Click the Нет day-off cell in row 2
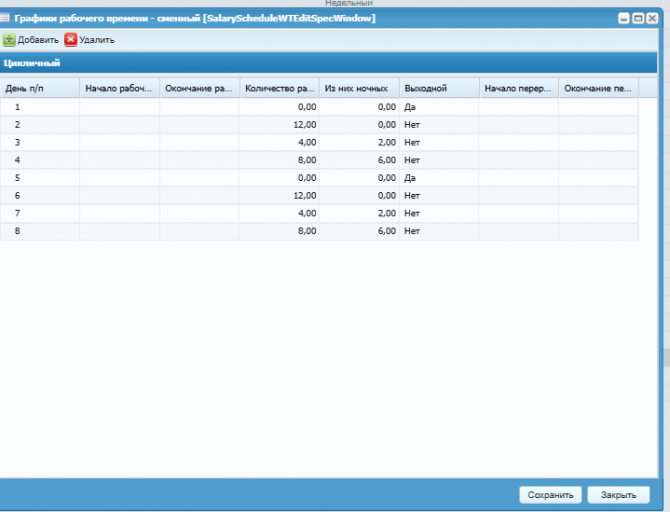 (x=439, y=125)
